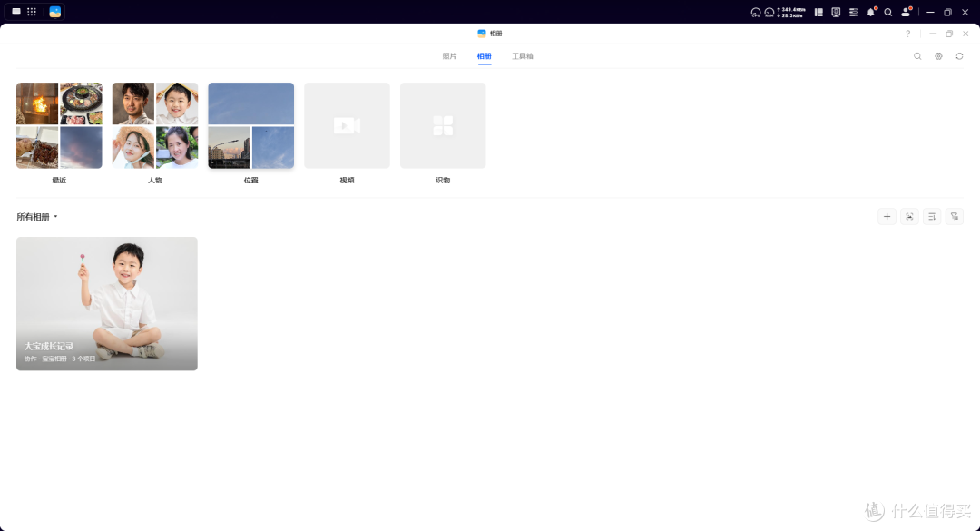Image resolution: width=980 pixels, height=531 pixels.
Task: Open the widget panel icon in the top bar
Action: 818,12
